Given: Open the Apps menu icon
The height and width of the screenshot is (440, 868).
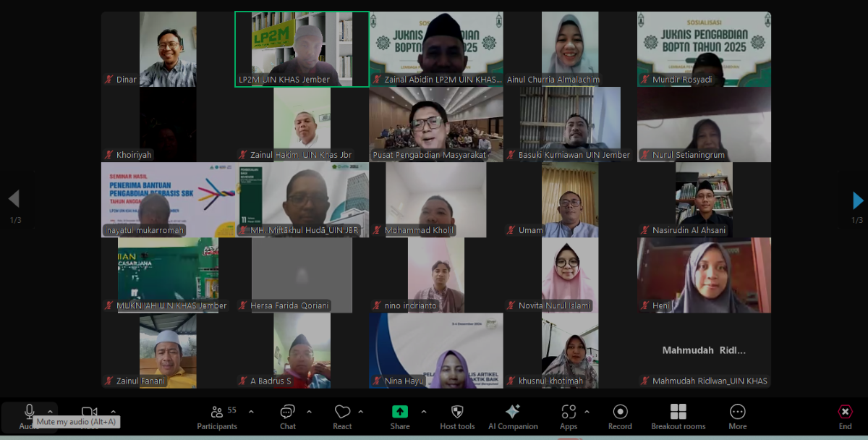Looking at the screenshot, I should tap(569, 412).
